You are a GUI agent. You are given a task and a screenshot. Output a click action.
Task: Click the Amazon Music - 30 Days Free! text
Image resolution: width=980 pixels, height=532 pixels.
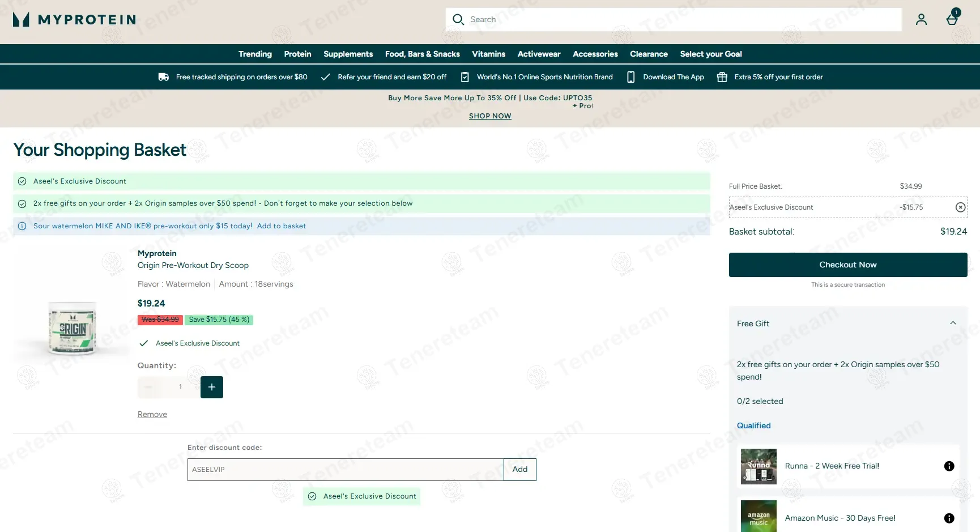point(840,518)
